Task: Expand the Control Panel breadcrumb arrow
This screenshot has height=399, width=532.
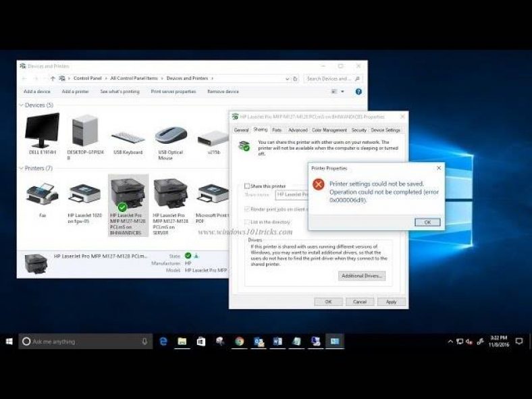Action: tap(106, 78)
